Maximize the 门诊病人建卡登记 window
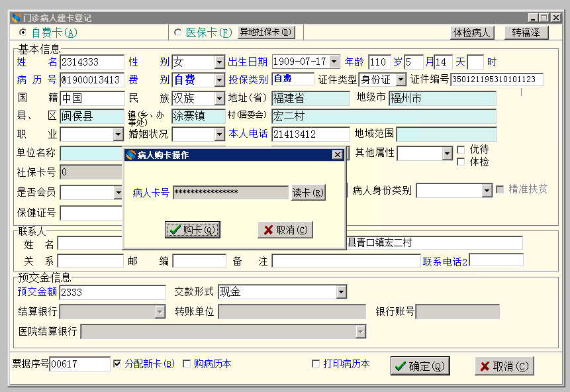 click(544, 17)
